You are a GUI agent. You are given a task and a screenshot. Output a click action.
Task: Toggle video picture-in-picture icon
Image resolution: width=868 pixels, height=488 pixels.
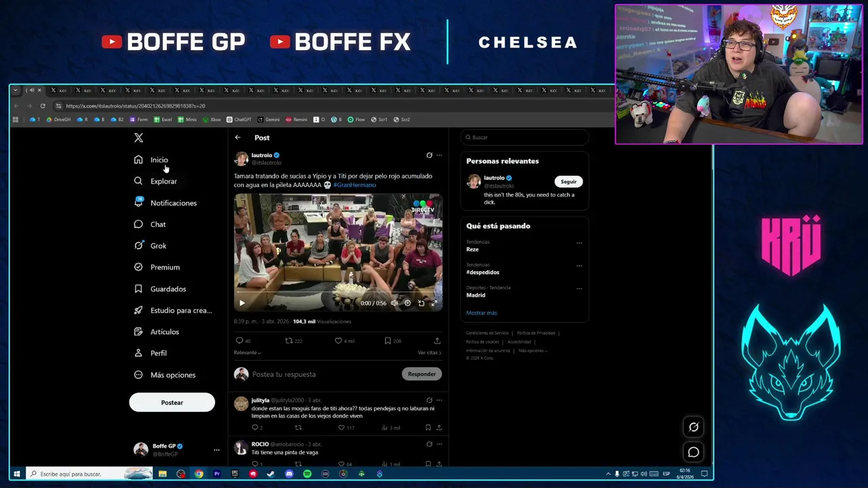coord(421,303)
